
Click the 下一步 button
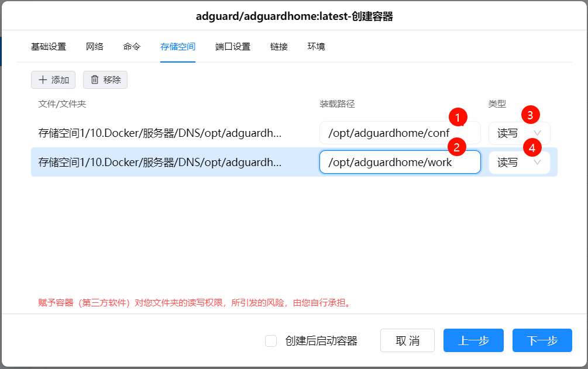coord(542,340)
